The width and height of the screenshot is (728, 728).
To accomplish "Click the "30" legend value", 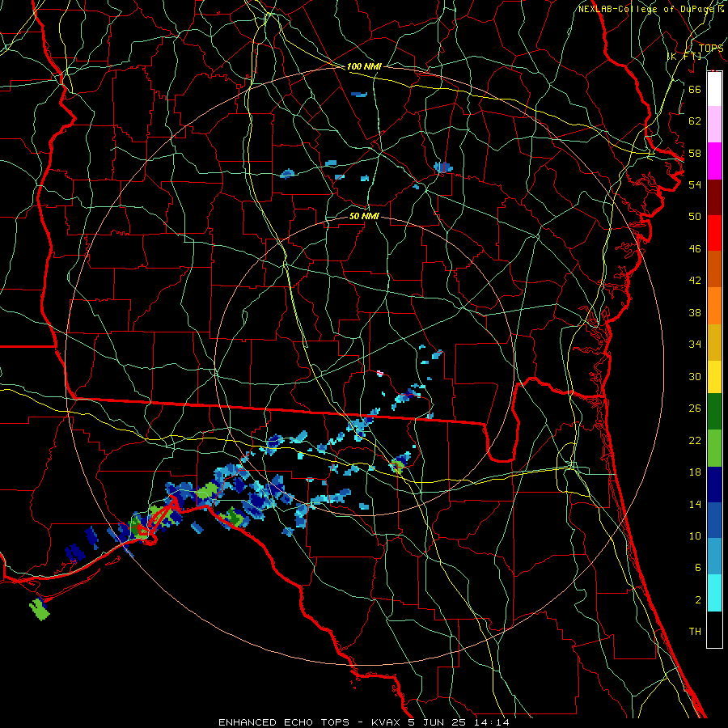I will pyautogui.click(x=695, y=376).
